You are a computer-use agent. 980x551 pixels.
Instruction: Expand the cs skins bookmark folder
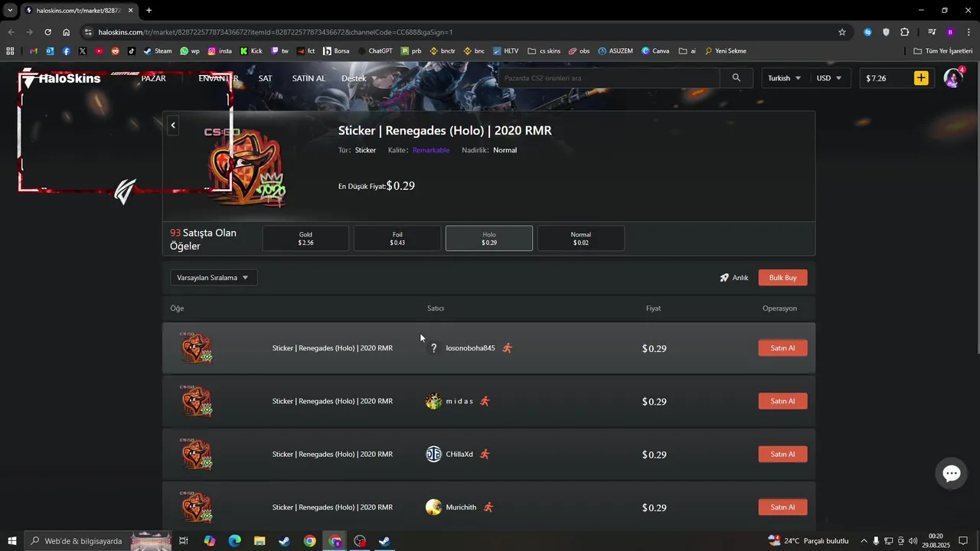(x=544, y=51)
